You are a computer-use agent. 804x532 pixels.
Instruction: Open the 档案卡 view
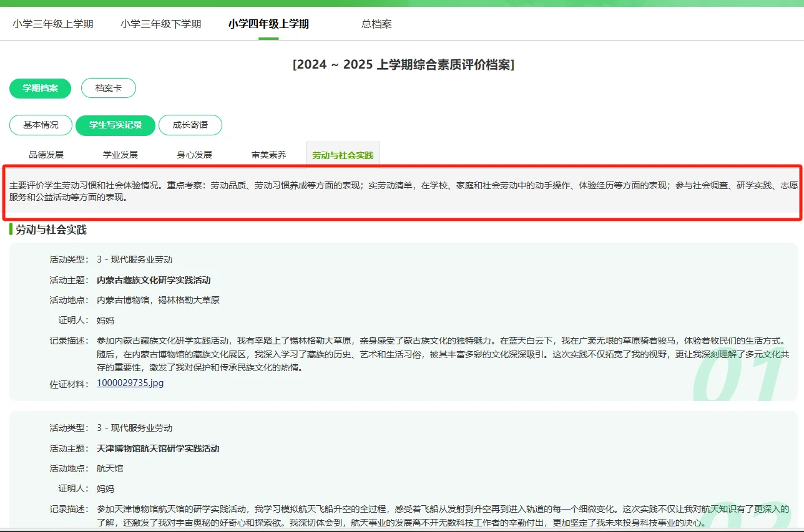tap(108, 89)
